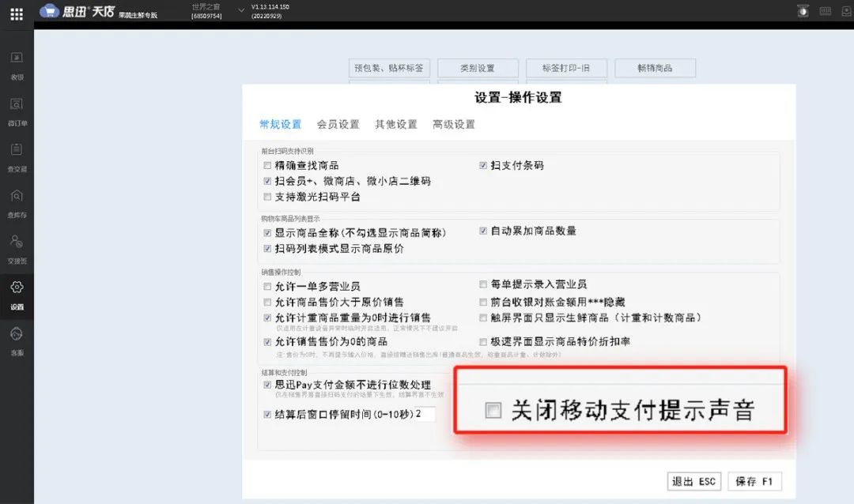Switch to the 其他设置 other settings tab
854x504 pixels.
click(396, 124)
